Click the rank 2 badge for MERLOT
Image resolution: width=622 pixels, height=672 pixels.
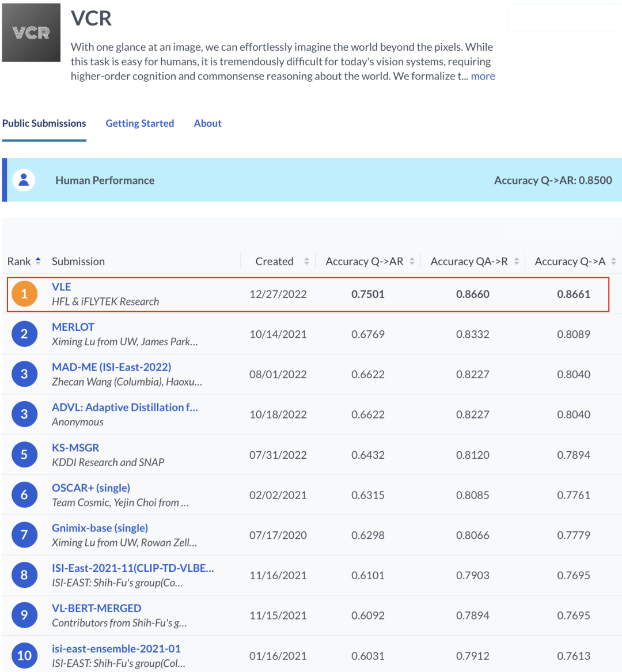tap(24, 334)
